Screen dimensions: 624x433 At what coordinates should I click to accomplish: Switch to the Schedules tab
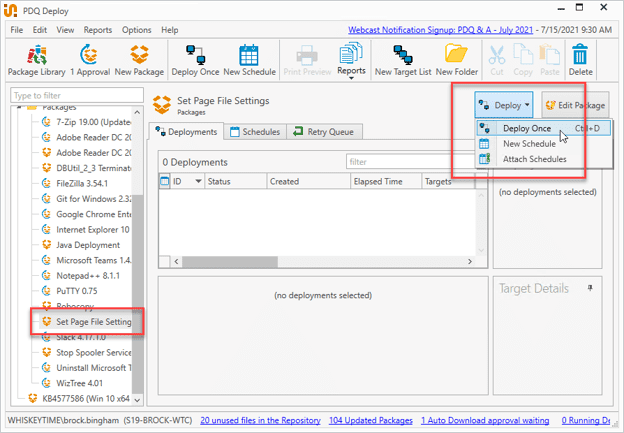(255, 132)
